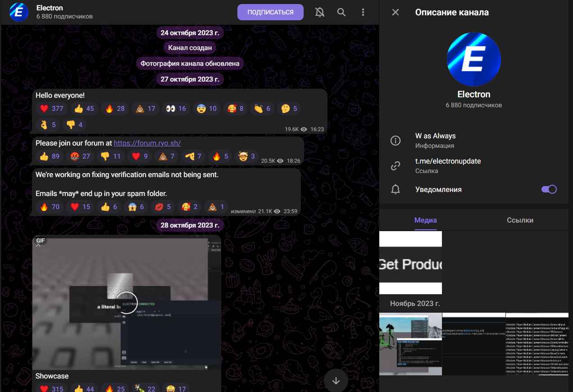Switch to the Ссылки tab
Image resolution: width=573 pixels, height=392 pixels.
click(520, 220)
